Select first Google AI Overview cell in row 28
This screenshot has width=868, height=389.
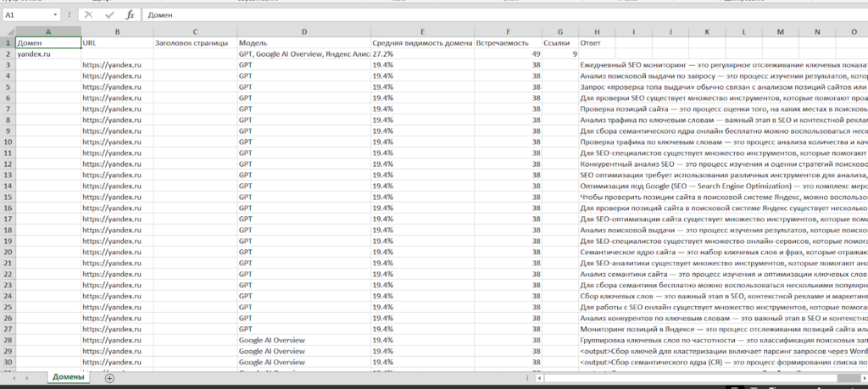[x=303, y=340]
